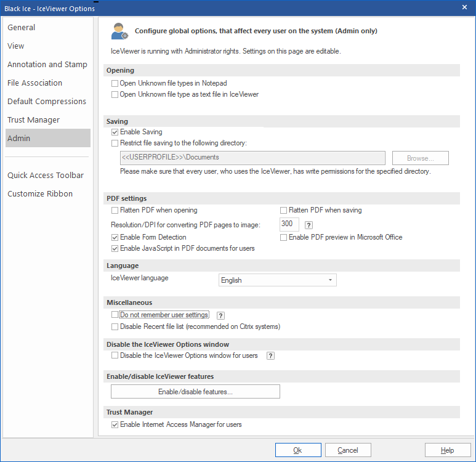The height and width of the screenshot is (462, 476).
Task: Confirm settings with Ok button
Action: 298,450
